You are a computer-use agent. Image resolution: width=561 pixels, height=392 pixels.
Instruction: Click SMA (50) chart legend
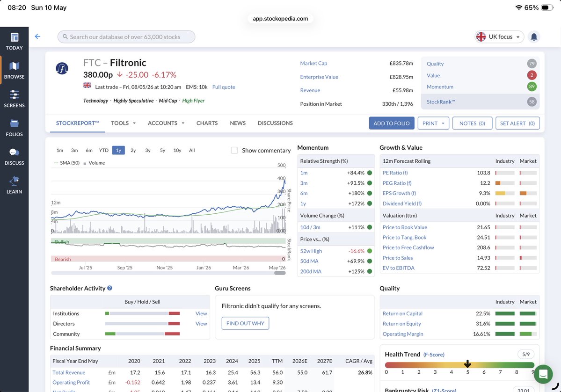(x=67, y=163)
